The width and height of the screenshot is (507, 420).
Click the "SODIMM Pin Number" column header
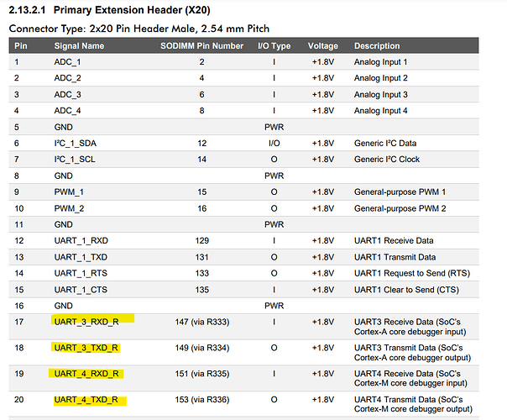201,45
